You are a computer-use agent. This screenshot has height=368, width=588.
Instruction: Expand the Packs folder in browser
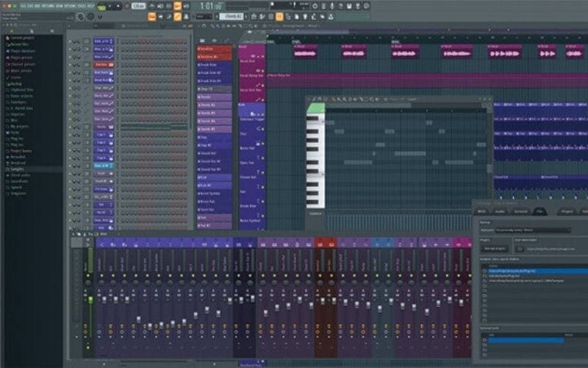click(x=15, y=132)
